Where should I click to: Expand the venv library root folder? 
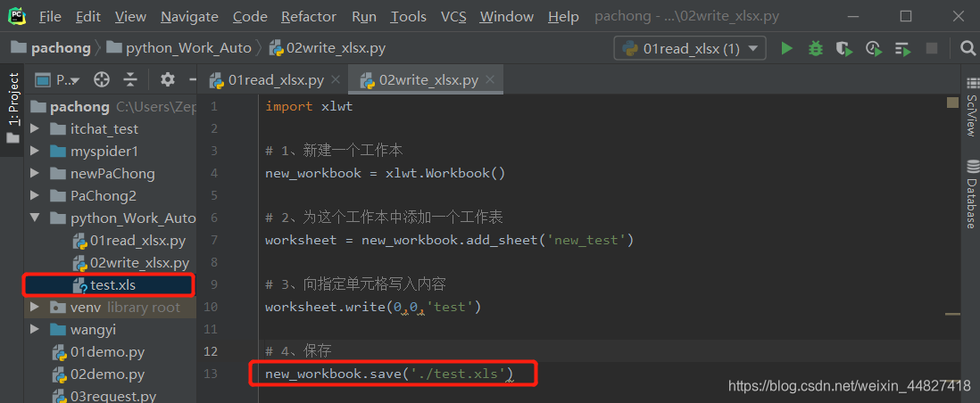(x=35, y=308)
